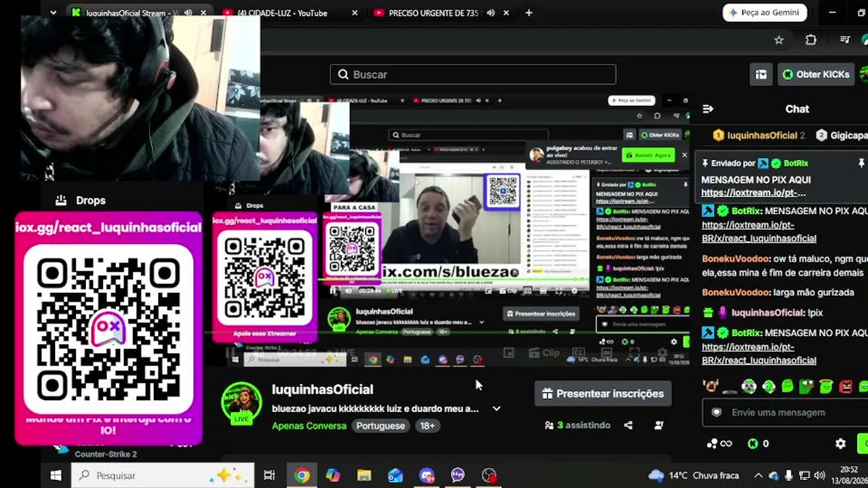Open Drops in the sidebar
Viewport: 868px width, 488px height.
(x=81, y=201)
